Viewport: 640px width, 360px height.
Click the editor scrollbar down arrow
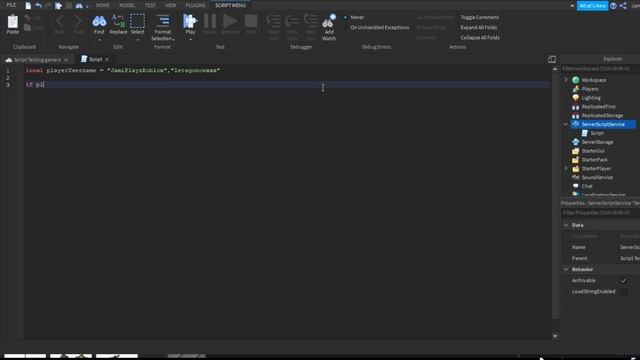click(x=555, y=336)
